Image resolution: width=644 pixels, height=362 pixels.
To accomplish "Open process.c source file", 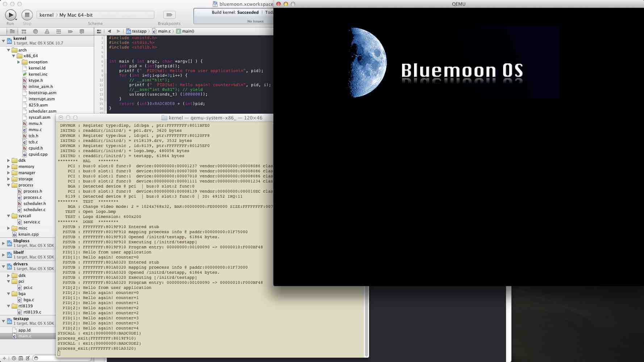I will (x=30, y=198).
